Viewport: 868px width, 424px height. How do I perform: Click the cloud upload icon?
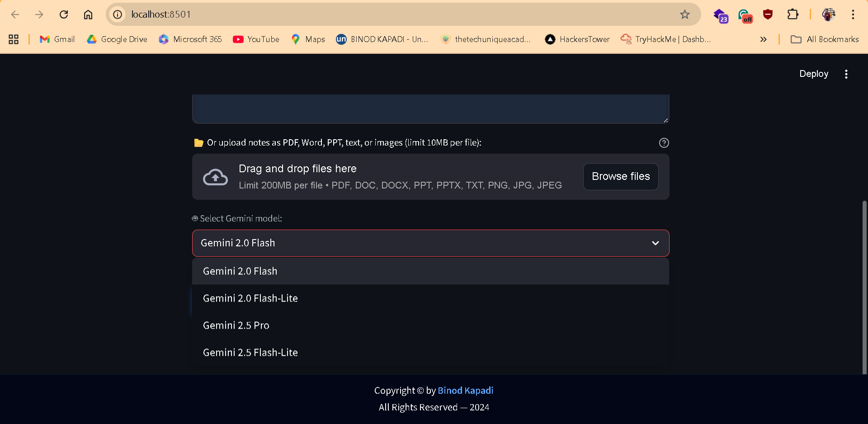(215, 177)
